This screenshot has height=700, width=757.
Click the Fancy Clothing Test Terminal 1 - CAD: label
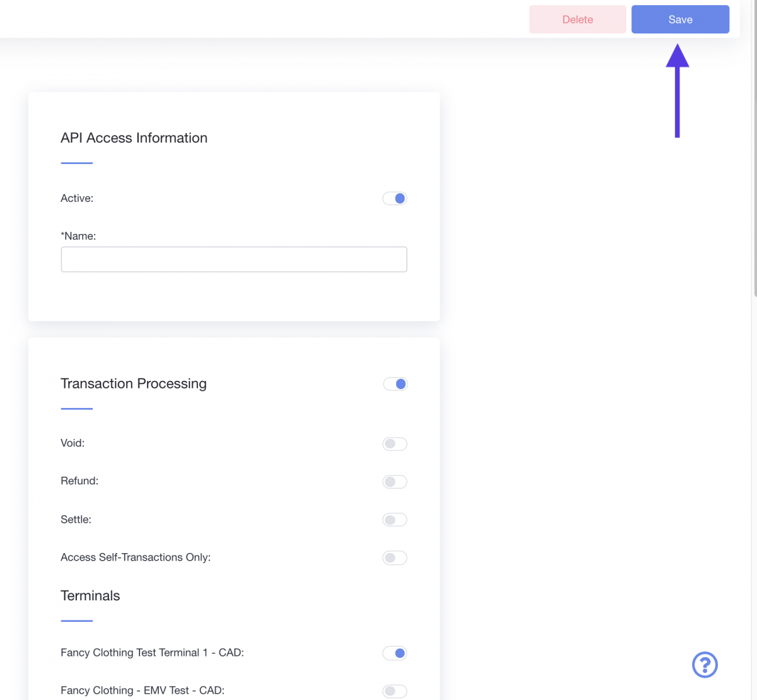pyautogui.click(x=152, y=652)
